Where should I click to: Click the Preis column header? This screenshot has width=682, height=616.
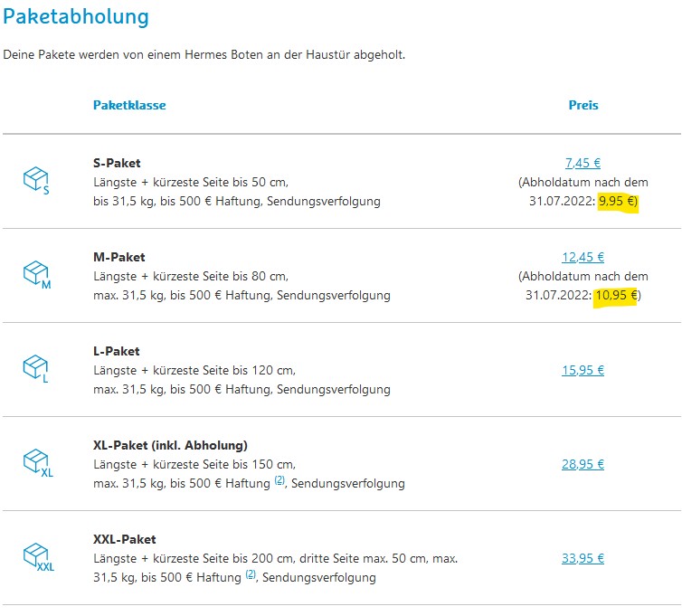(583, 105)
